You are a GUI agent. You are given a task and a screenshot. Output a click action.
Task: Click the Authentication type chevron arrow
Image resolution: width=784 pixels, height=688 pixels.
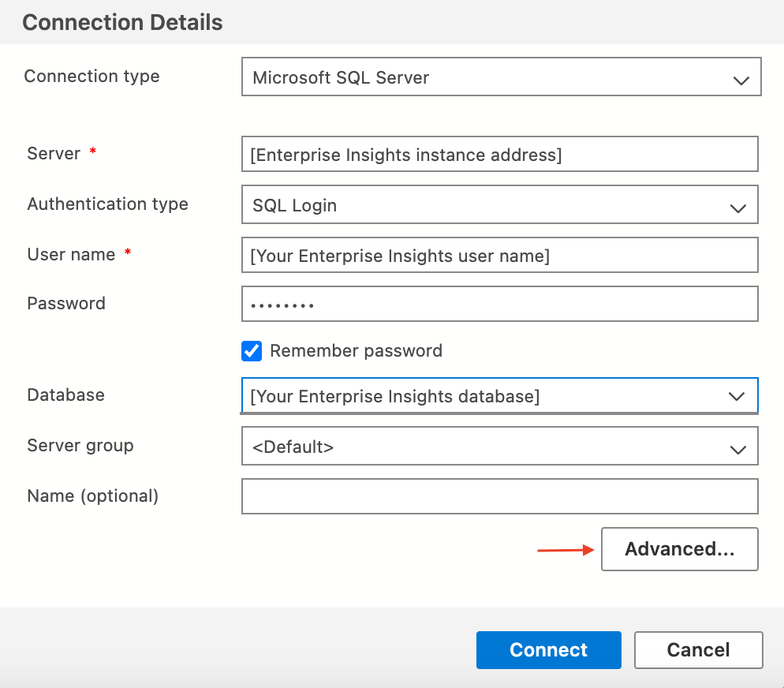click(x=738, y=206)
